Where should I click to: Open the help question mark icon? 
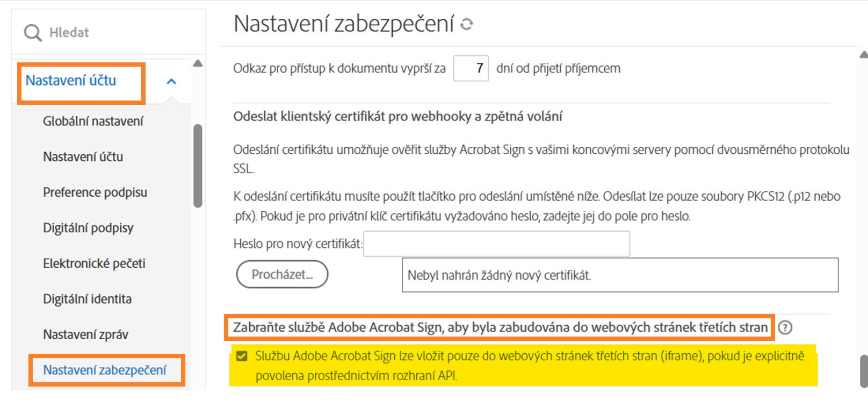tap(785, 327)
